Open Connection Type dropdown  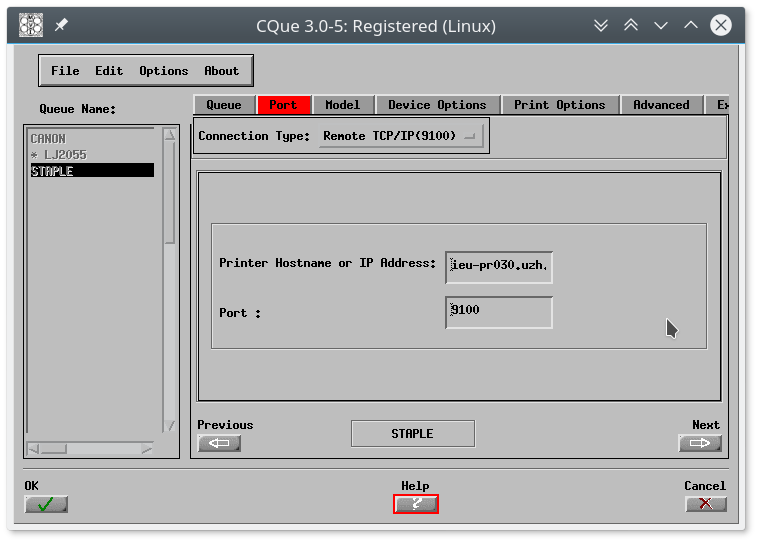point(400,136)
